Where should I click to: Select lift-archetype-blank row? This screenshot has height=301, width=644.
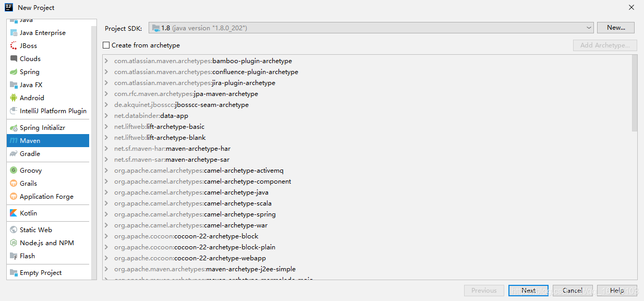pos(367,138)
